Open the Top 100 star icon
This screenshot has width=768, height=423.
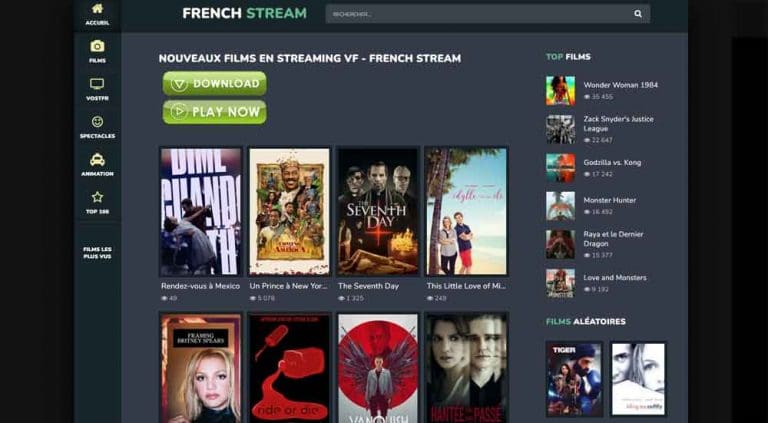97,197
